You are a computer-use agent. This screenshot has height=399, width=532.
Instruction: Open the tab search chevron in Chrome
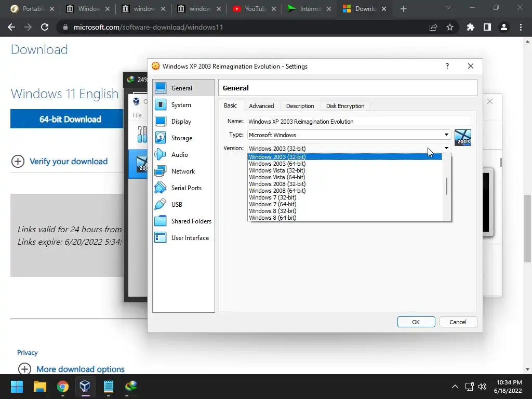click(x=448, y=7)
